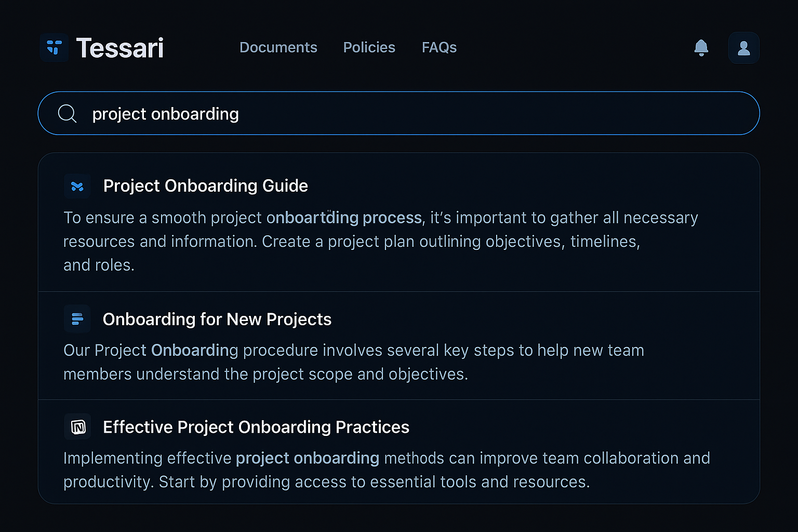This screenshot has width=798, height=532.
Task: Click the Tessari logo icon
Action: click(54, 48)
